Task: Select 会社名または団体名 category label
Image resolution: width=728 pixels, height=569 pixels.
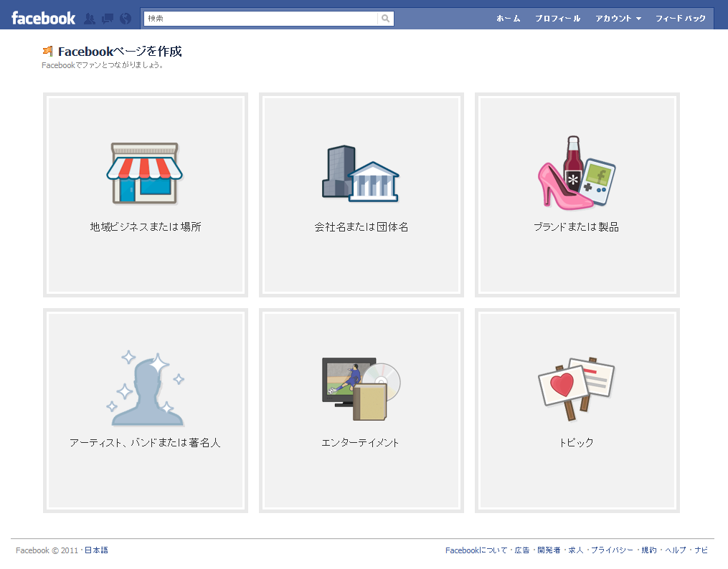Action: tap(361, 226)
